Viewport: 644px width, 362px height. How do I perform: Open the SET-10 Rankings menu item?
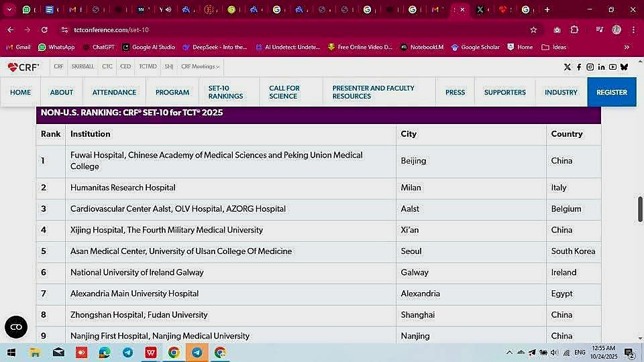225,92
